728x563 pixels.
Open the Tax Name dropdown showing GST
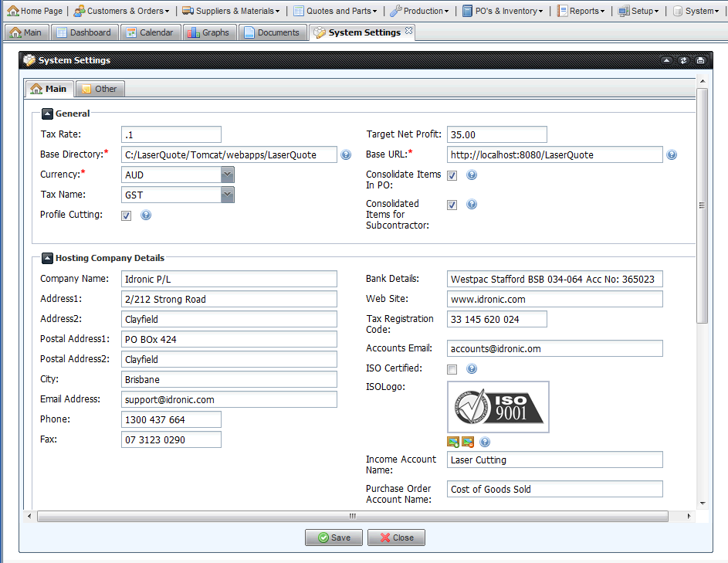[x=227, y=195]
